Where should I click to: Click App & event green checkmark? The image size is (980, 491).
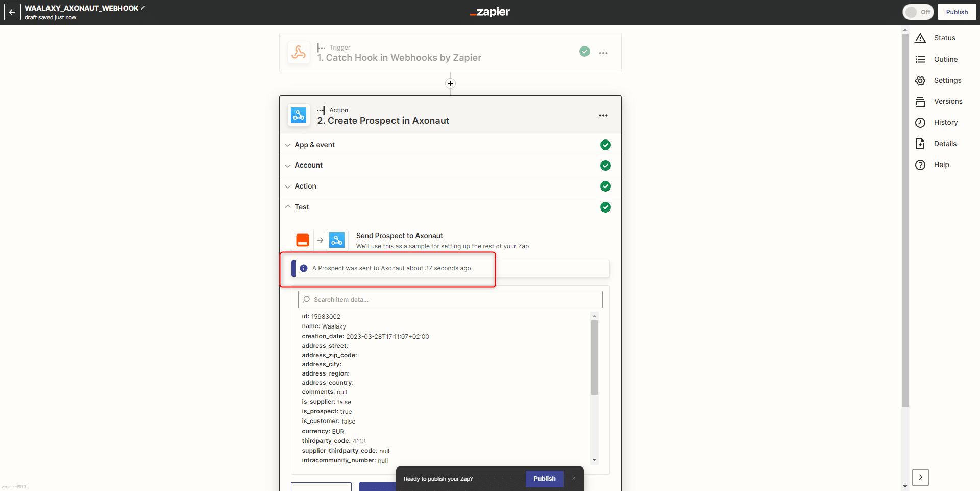(x=605, y=145)
